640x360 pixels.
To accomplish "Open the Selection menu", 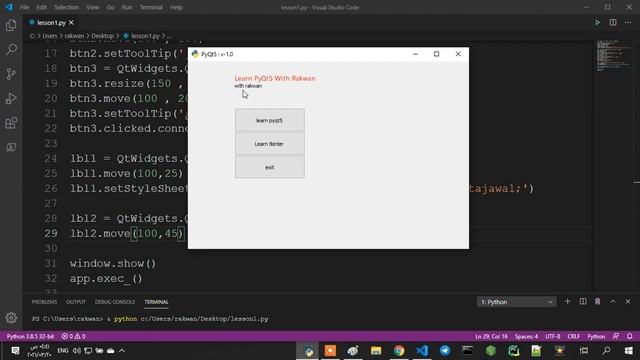I will click(67, 7).
